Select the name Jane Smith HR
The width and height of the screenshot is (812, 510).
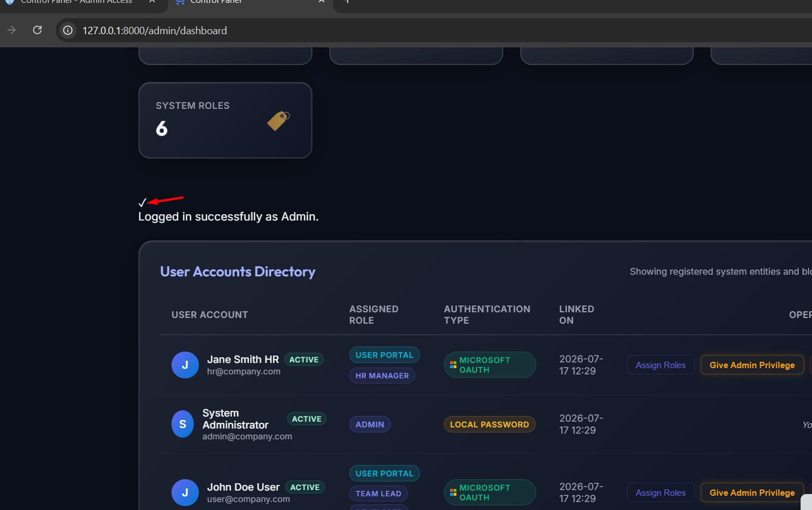243,360
